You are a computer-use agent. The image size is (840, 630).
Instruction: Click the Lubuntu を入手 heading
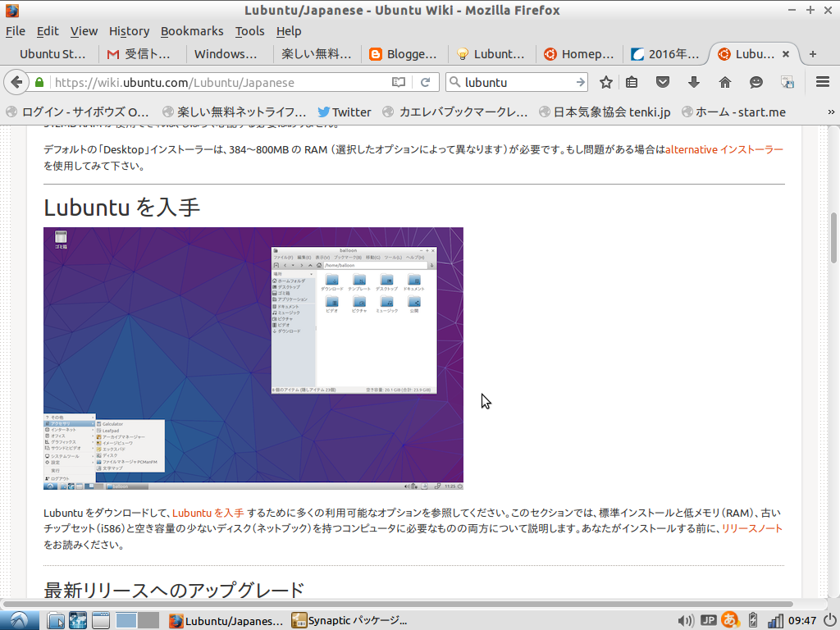coord(121,208)
